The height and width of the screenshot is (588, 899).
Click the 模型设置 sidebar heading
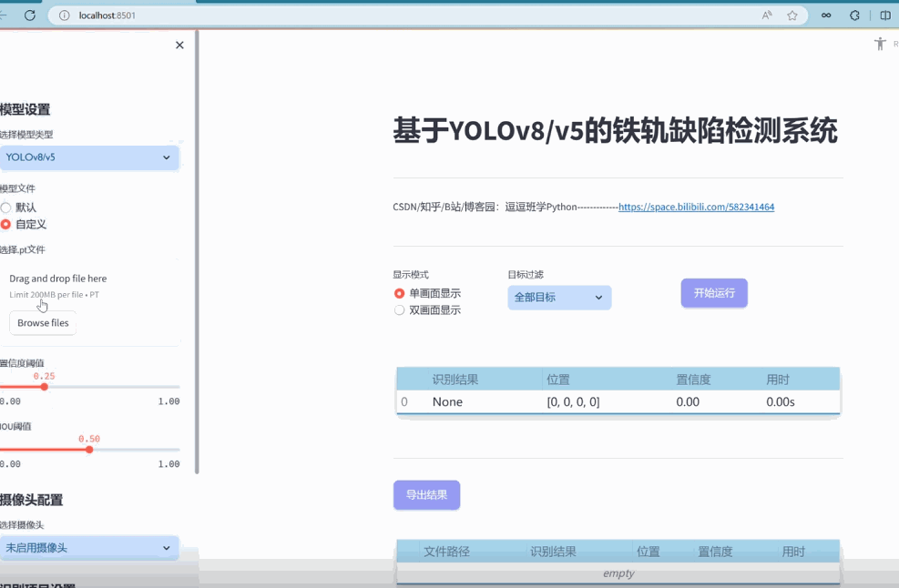(26, 109)
